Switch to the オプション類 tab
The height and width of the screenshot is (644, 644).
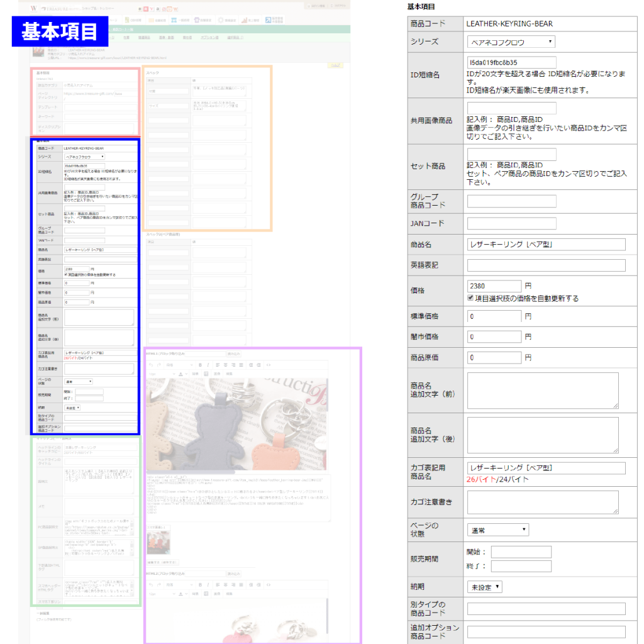tap(208, 38)
